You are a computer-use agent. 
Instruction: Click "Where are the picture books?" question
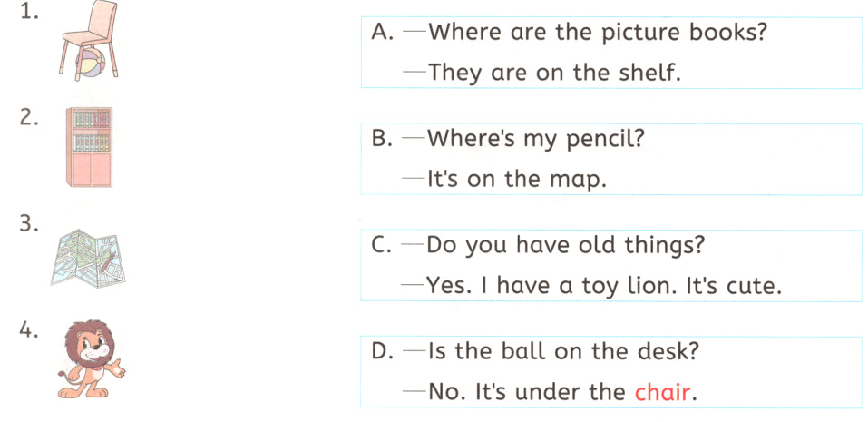(x=598, y=33)
